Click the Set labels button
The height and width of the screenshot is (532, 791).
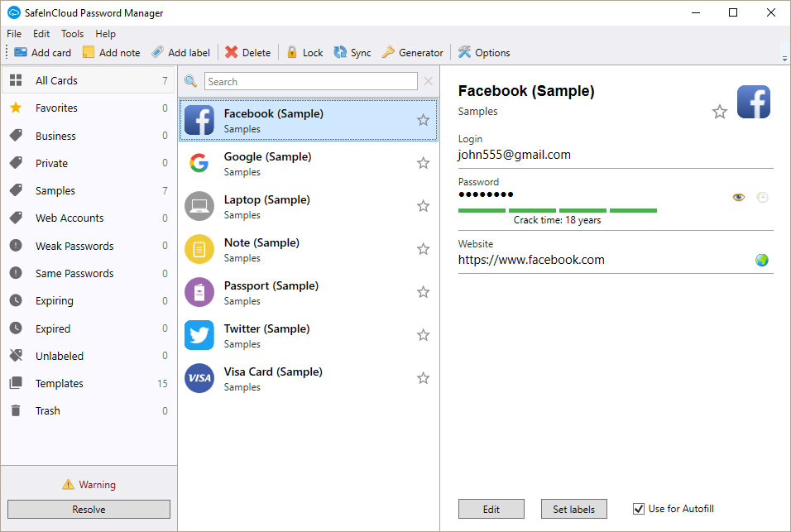point(574,509)
